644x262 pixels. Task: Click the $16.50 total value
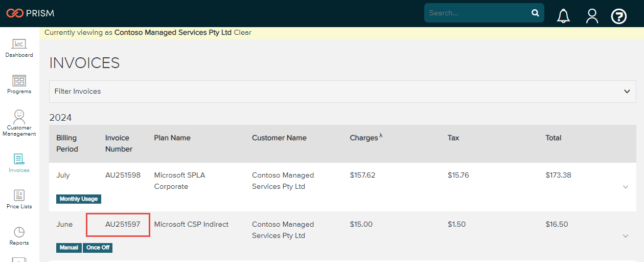[x=557, y=224]
